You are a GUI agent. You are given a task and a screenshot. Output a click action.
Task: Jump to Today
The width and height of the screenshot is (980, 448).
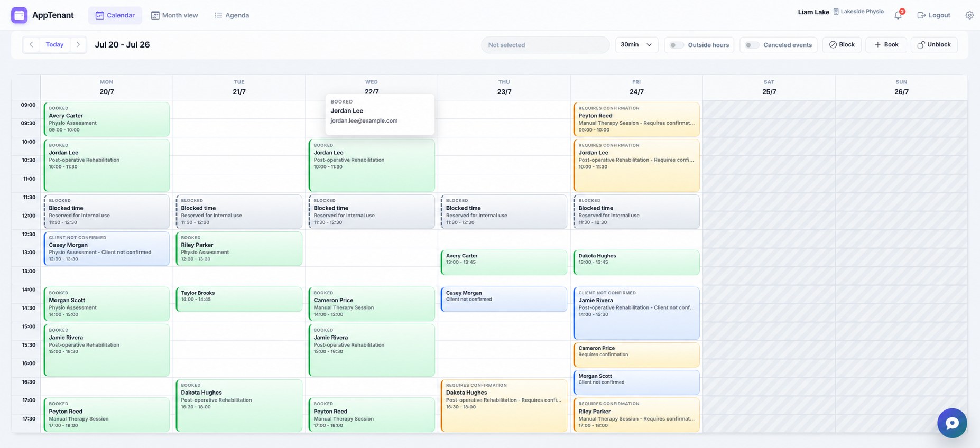(x=54, y=45)
